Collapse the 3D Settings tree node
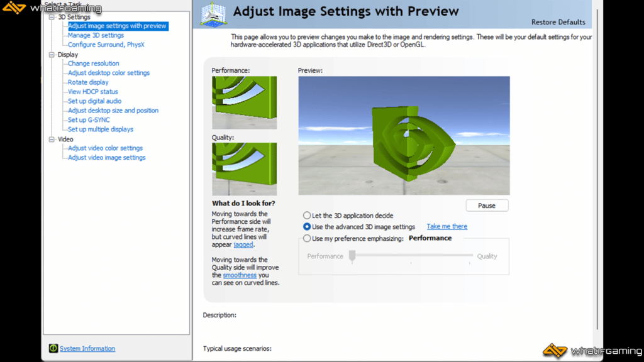Viewport: 644px width, 362px height. pos(52,17)
